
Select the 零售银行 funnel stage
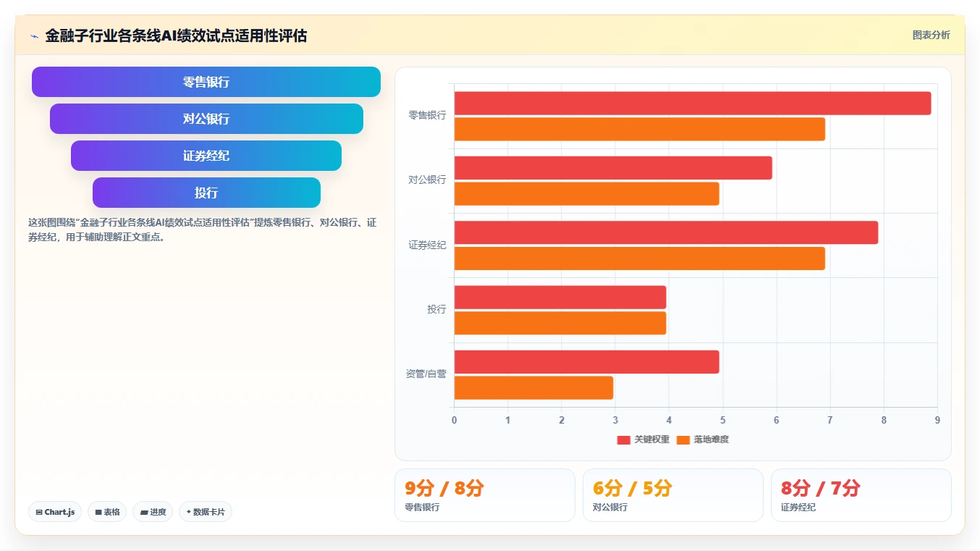click(x=206, y=82)
